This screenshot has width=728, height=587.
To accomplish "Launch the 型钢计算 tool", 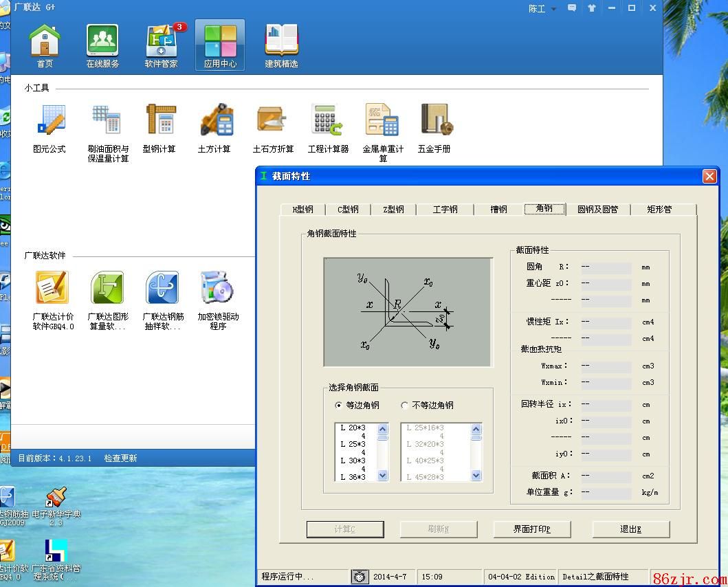I will click(x=159, y=121).
